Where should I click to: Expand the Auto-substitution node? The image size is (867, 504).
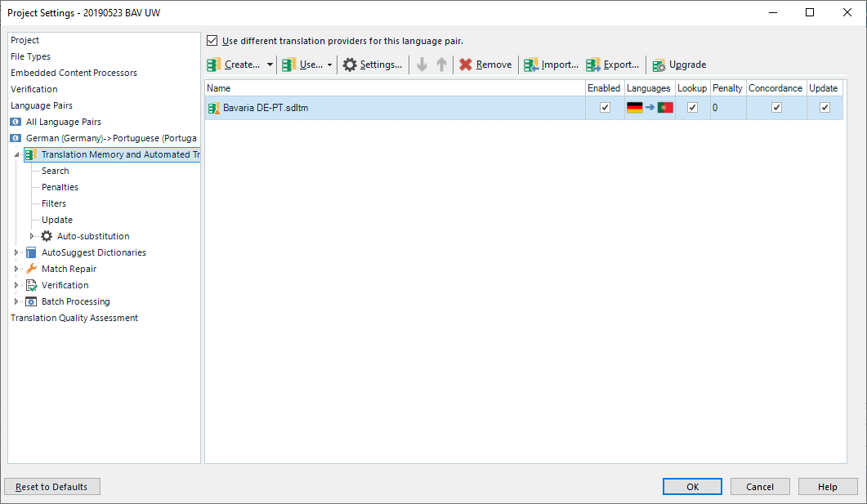(32, 236)
